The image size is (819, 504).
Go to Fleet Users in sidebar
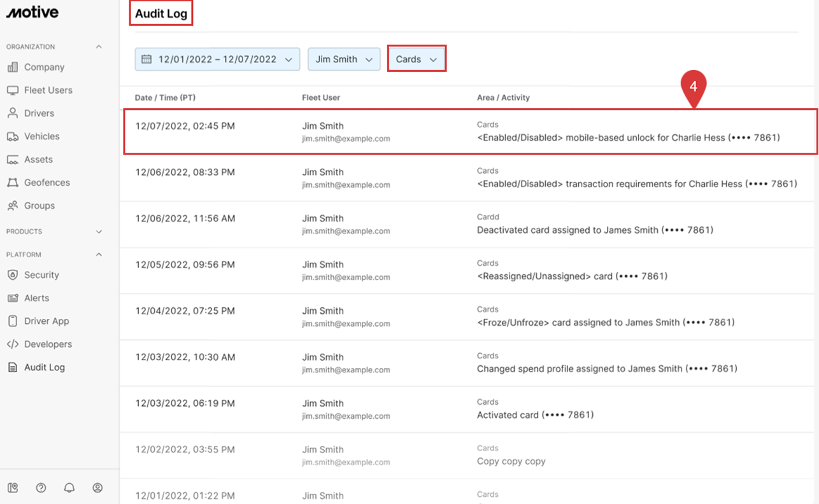point(48,90)
